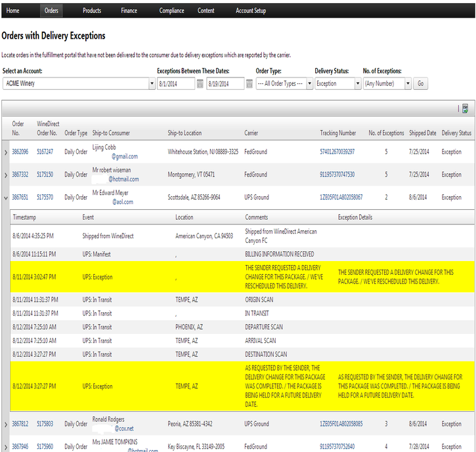Image resolution: width=476 pixels, height=452 pixels.
Task: Open WineDirect order 5167247 link
Action: click(x=45, y=152)
